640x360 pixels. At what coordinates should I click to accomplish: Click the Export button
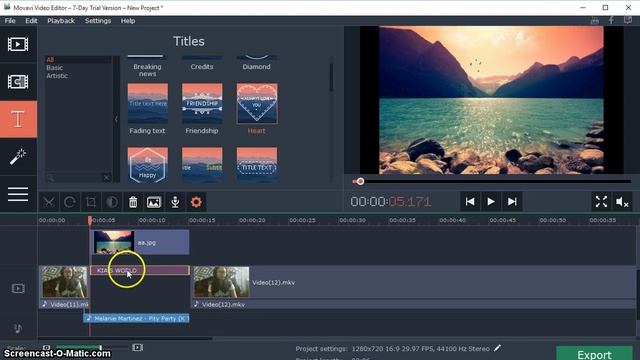594,353
